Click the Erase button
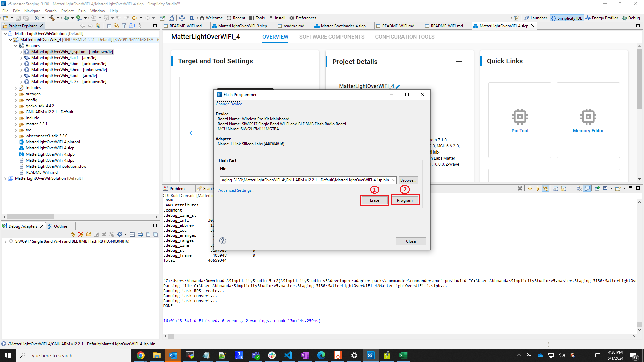 coord(374,200)
